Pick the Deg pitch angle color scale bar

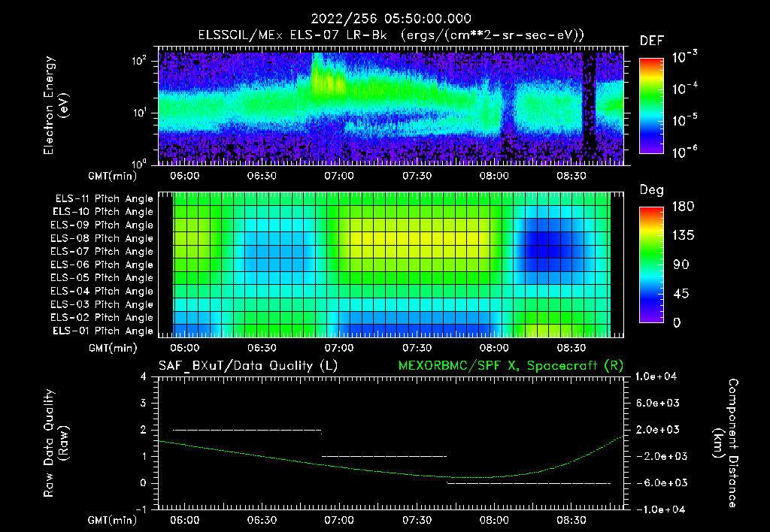(x=651, y=265)
